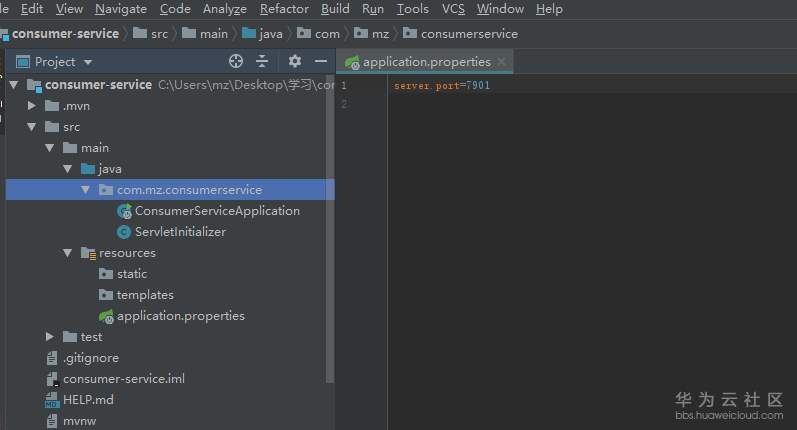
Task: Expand the .mvn folder
Action: click(32, 106)
